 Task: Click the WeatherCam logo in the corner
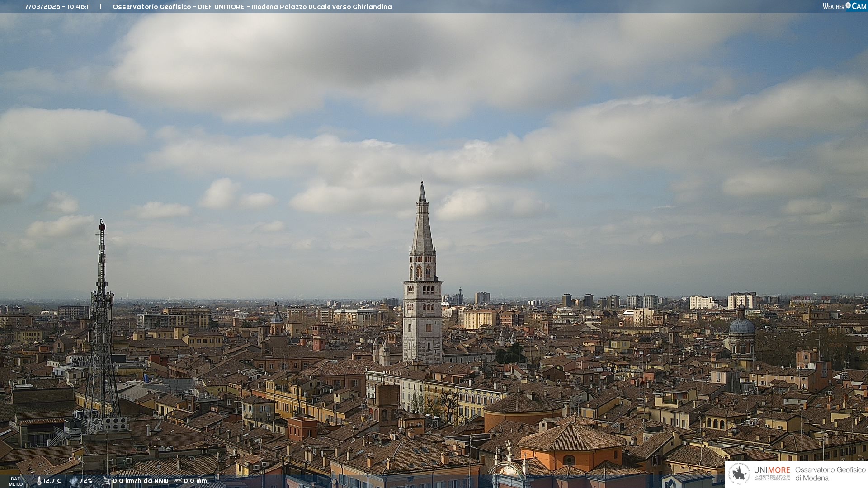coord(844,6)
